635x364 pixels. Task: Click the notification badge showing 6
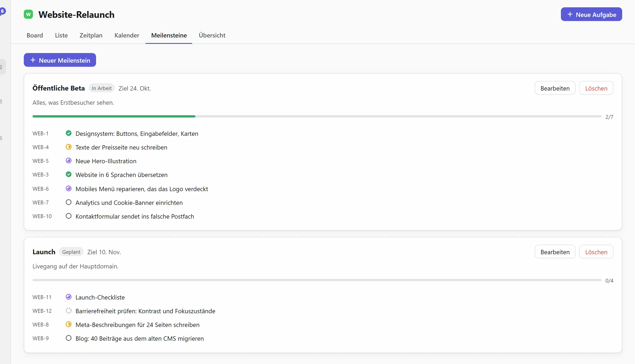[3, 11]
